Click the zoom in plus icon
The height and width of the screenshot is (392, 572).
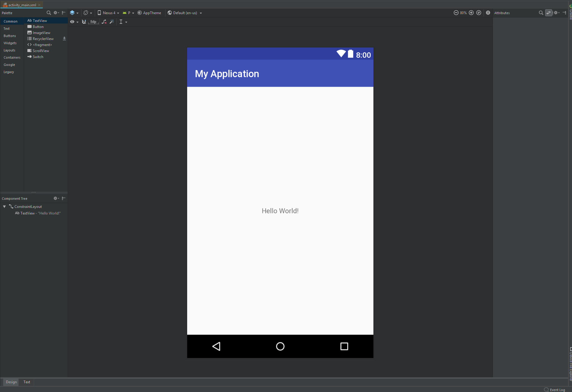click(x=471, y=13)
